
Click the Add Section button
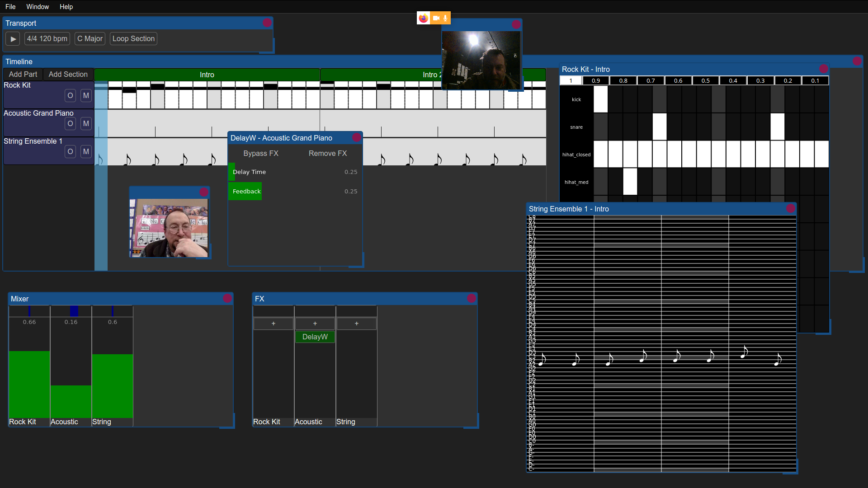tap(68, 75)
